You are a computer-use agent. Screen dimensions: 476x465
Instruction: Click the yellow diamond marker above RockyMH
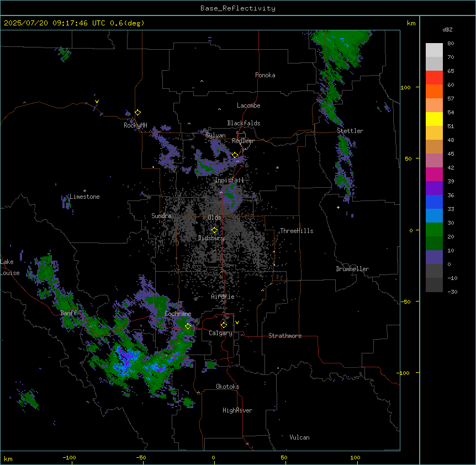click(138, 112)
